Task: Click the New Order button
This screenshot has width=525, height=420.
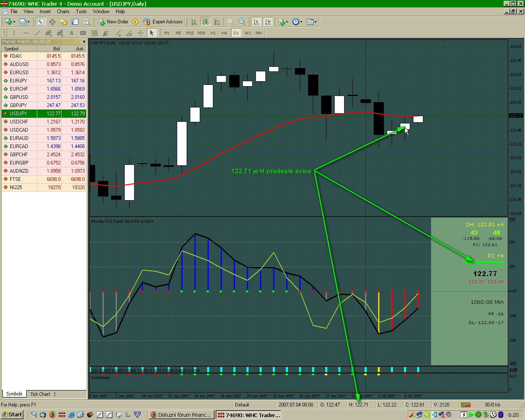Action: point(113,22)
